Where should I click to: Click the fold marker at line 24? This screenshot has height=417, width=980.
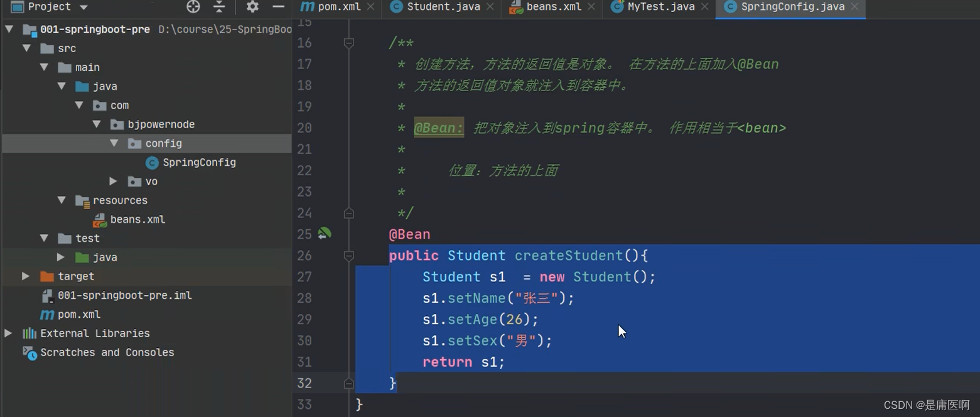(x=349, y=213)
